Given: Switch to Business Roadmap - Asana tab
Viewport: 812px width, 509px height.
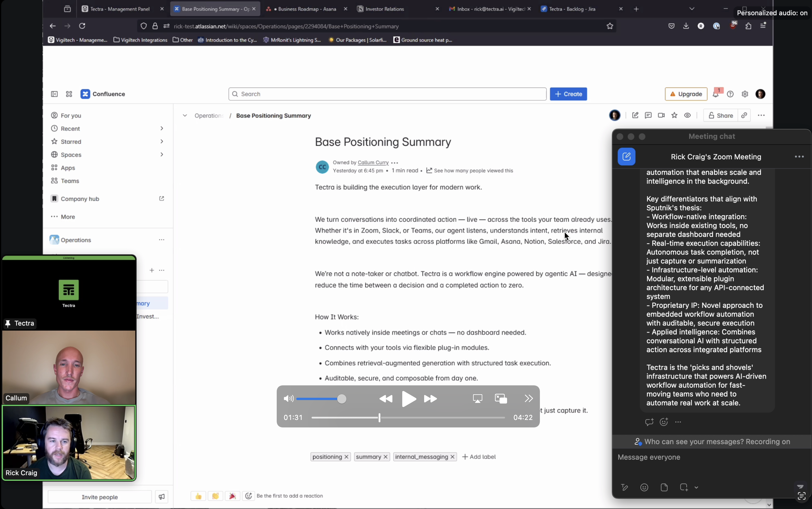Looking at the screenshot, I should [x=307, y=9].
